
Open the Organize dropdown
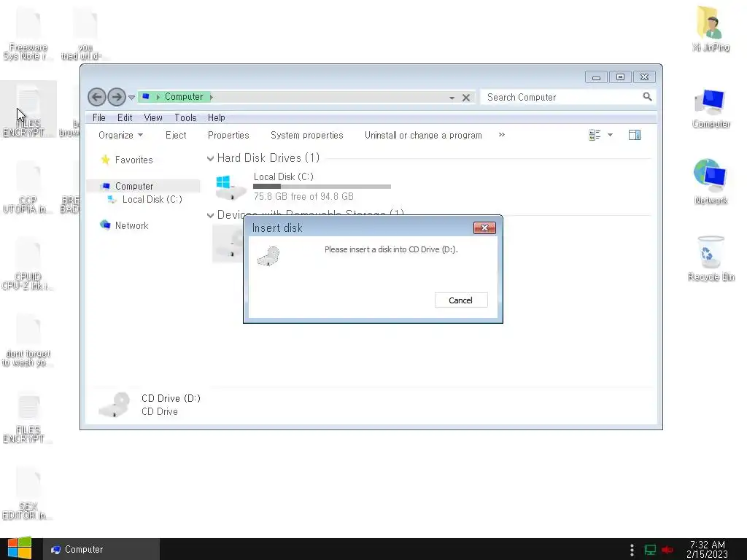120,135
